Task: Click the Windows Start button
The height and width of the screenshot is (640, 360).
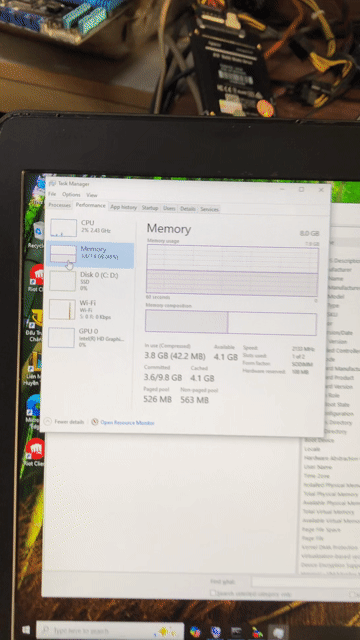Action: pyautogui.click(x=26, y=630)
